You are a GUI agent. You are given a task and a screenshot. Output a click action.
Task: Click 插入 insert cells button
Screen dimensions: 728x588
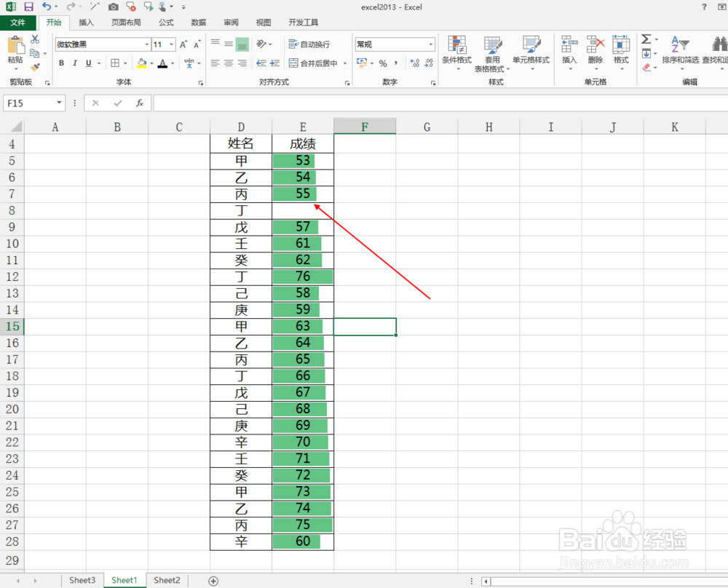[569, 53]
